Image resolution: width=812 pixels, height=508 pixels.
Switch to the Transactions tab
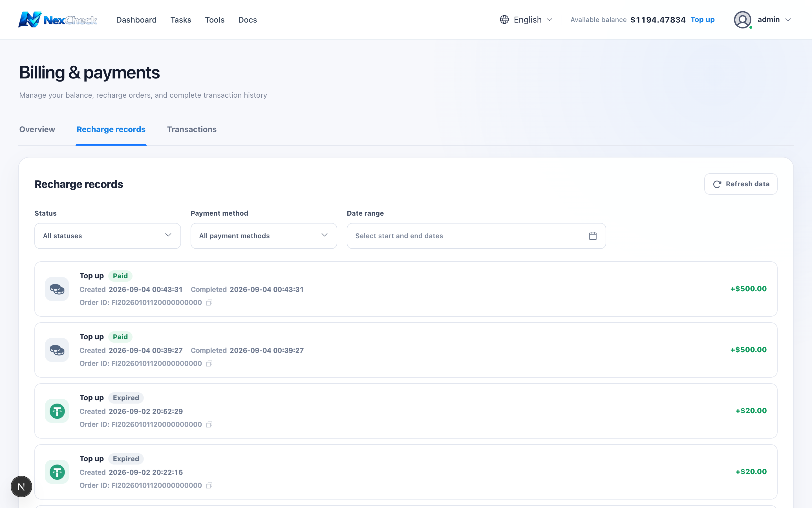pos(192,129)
